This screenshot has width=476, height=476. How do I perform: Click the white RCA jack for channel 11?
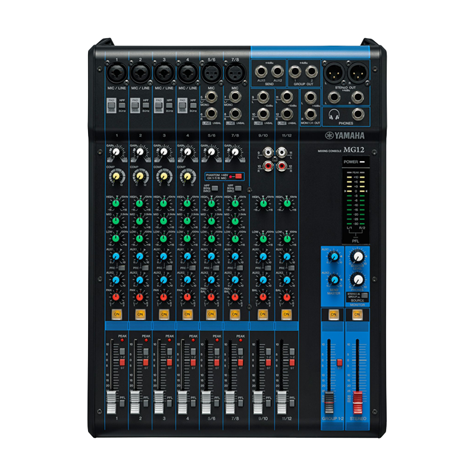281,152
